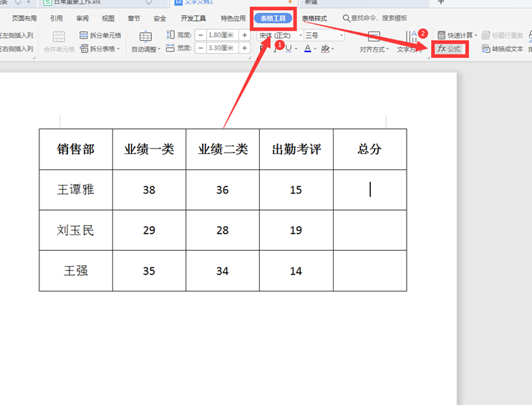Screen dimensions: 532x405
Task: Click the 转换成文本 convert to text icon
Action: point(486,49)
